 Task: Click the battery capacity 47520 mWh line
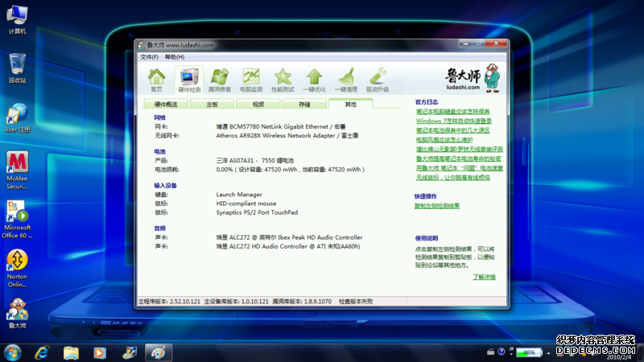pos(290,170)
